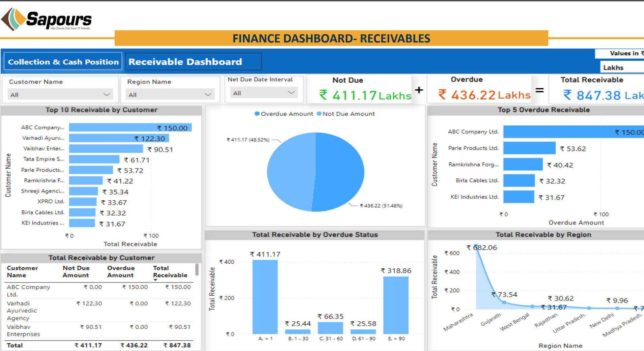Select the Birla Cables 32.32 bar in Top 10

tap(82, 212)
